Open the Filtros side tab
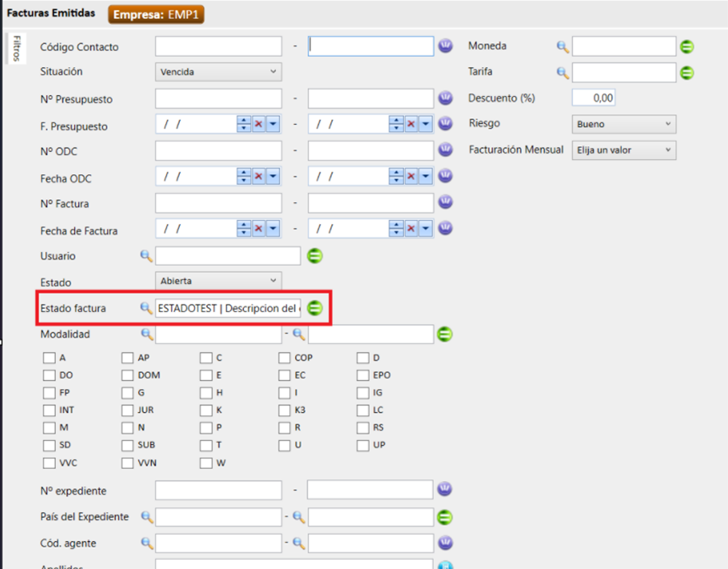The width and height of the screenshot is (728, 569). 15,49
